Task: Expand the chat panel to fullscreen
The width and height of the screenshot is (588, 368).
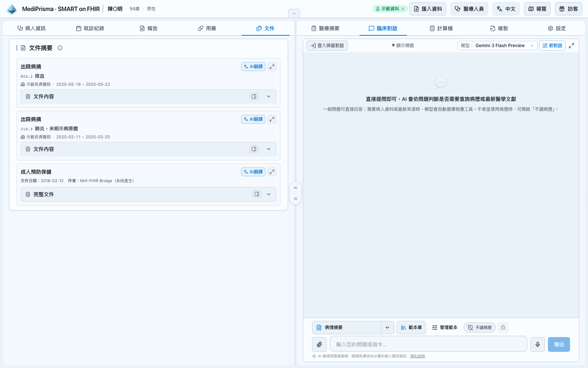Action: tap(571, 46)
